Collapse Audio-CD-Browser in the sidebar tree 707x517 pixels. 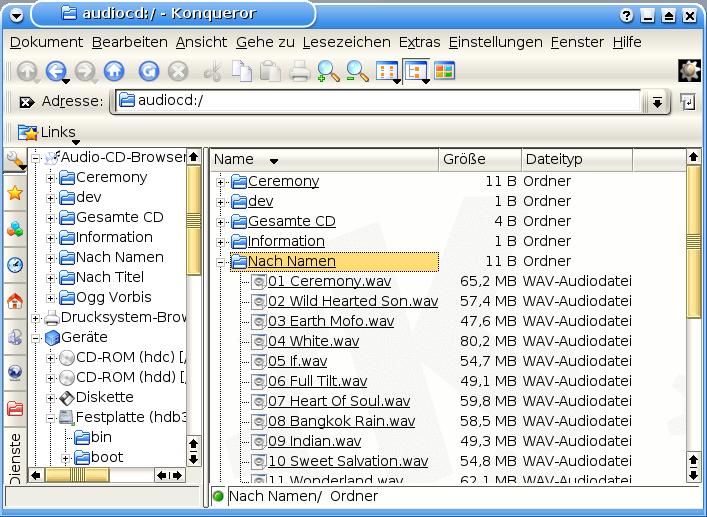[x=35, y=158]
